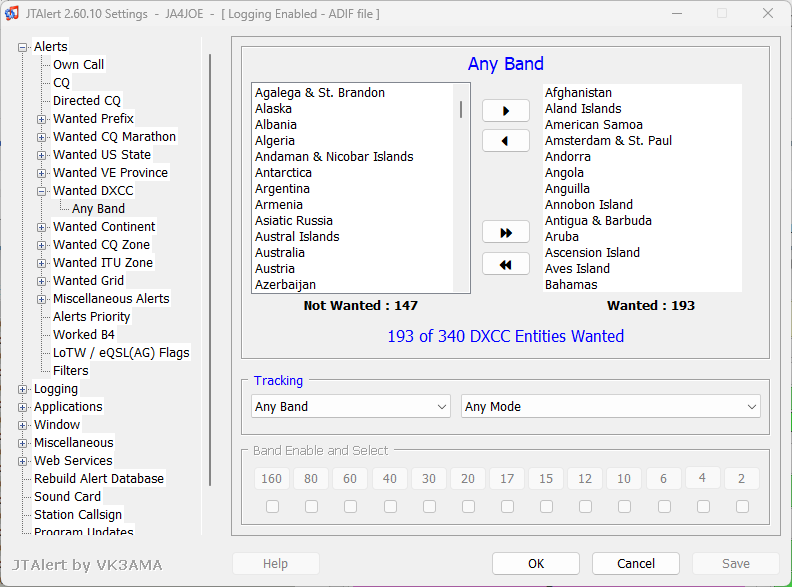Select Argentina in Not Wanted list

(282, 189)
